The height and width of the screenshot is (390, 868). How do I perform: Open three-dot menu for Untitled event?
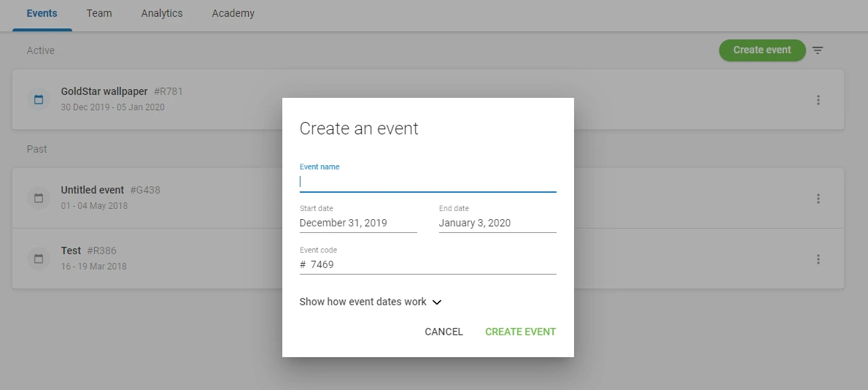818,199
